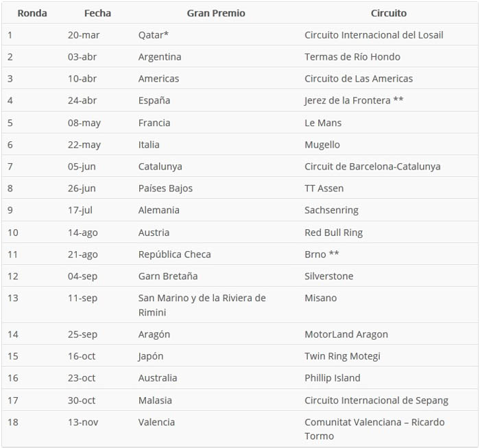This screenshot has height=448, width=480.
Task: Click the República Checa cell
Action: (174, 255)
